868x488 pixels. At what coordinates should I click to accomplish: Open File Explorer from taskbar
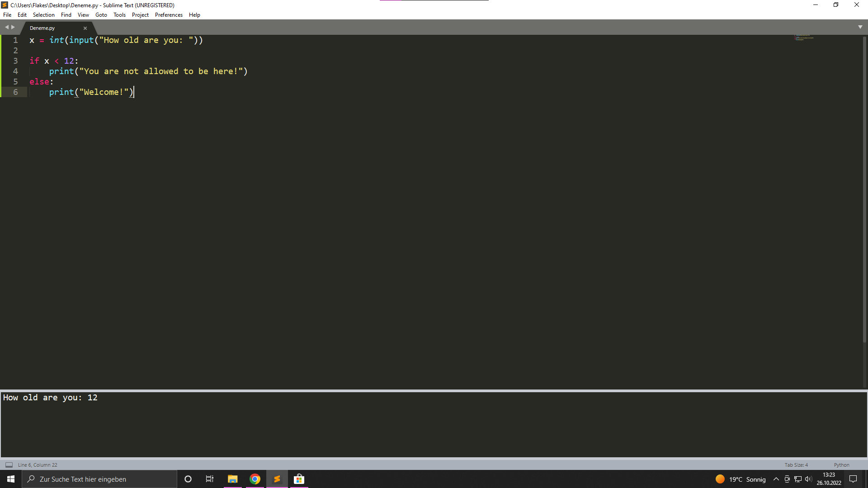[233, 479]
